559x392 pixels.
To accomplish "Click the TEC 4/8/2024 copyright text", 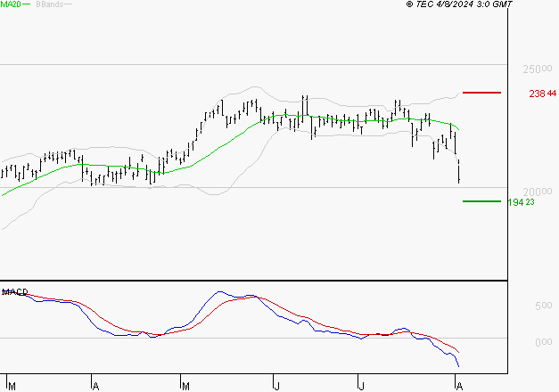I will click(x=459, y=4).
